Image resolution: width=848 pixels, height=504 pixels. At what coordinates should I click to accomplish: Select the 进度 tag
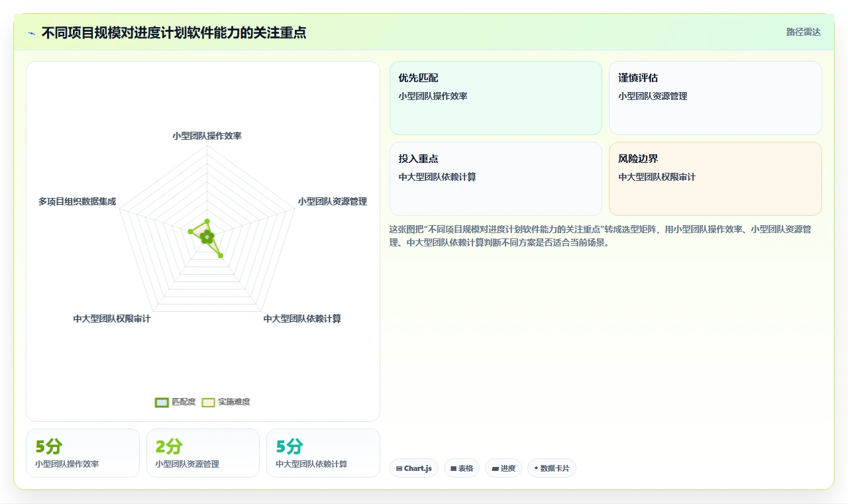503,468
